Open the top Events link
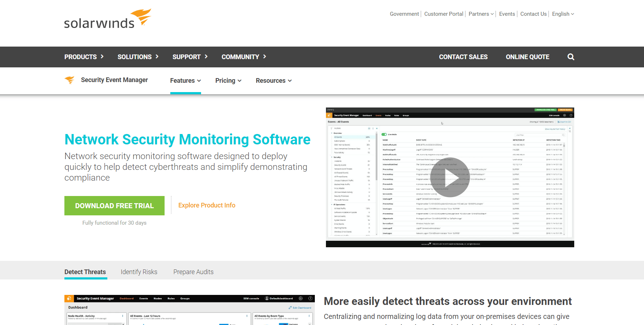 [507, 14]
